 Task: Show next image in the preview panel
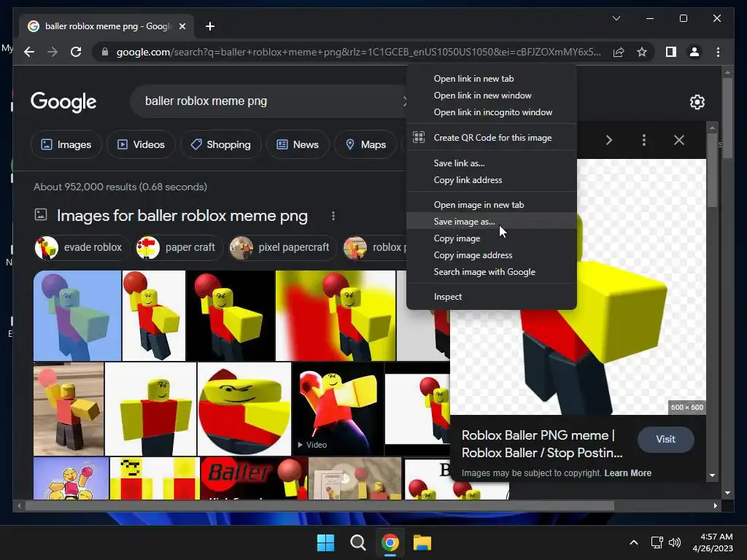pos(609,140)
